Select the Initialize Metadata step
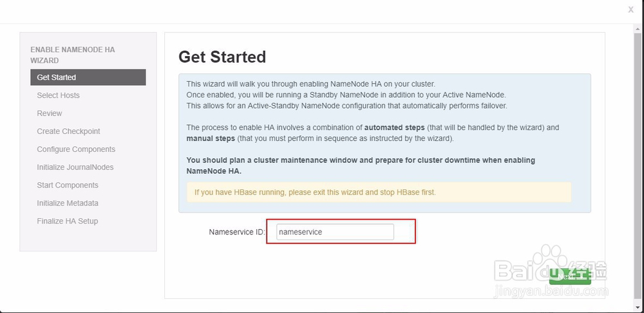 (68, 204)
